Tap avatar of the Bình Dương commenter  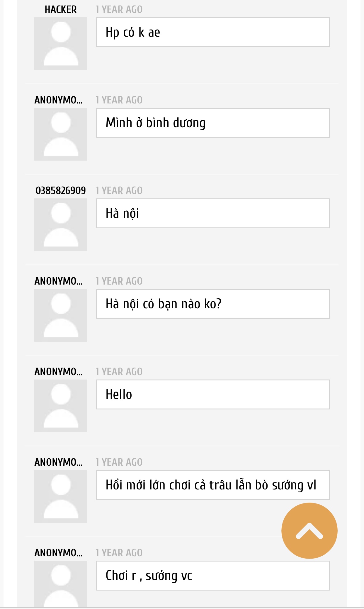pos(61,134)
